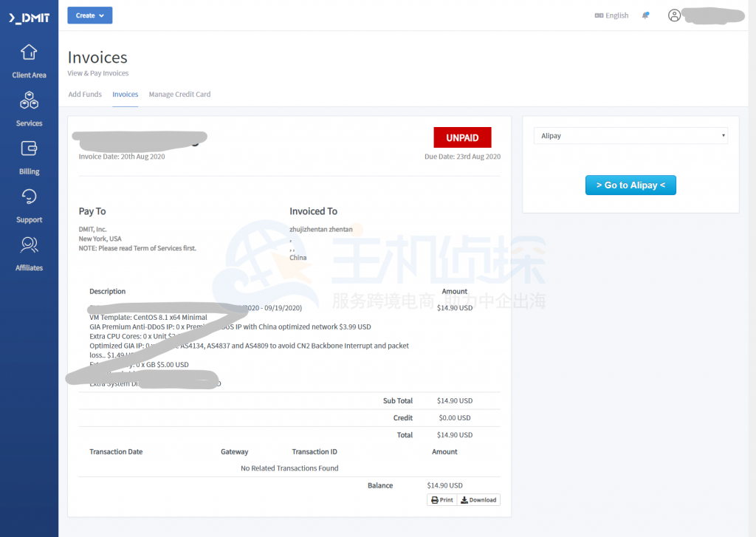Click the Transaction Date column header
This screenshot has height=537, width=756.
116,451
